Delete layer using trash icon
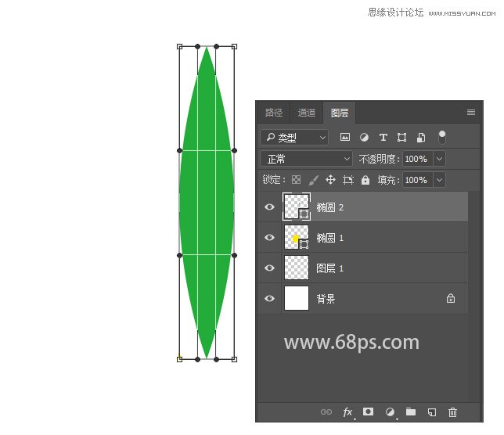Viewport: 504px width, 435px height. coord(452,412)
